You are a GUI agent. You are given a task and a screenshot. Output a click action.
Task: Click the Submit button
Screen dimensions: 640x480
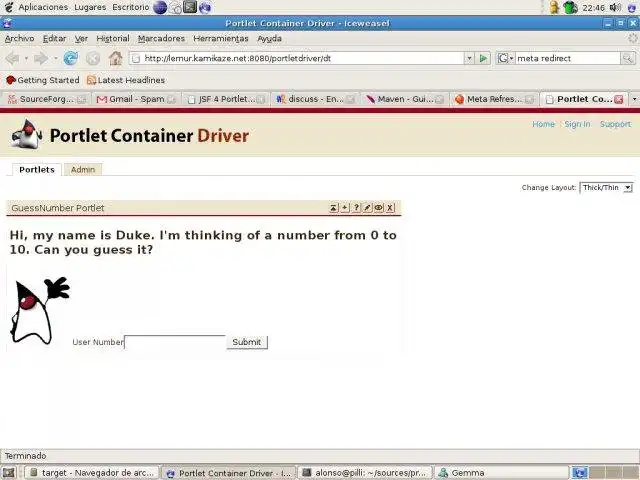point(247,342)
